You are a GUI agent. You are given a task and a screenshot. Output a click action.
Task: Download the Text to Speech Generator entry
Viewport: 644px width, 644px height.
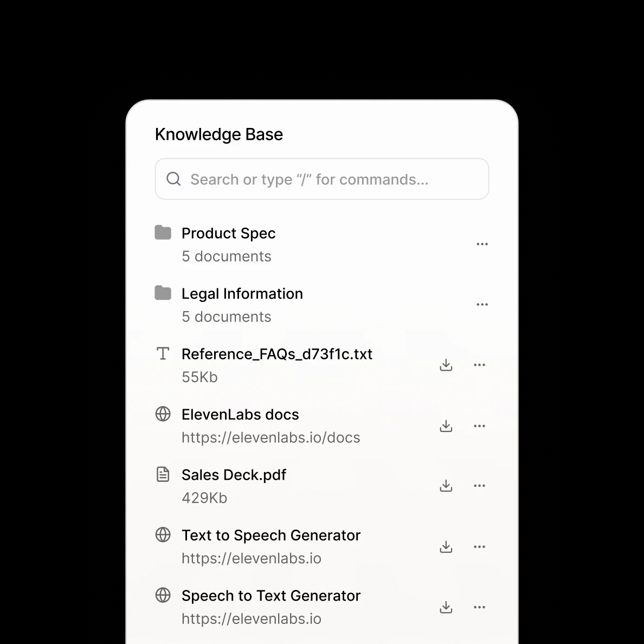[x=446, y=546]
